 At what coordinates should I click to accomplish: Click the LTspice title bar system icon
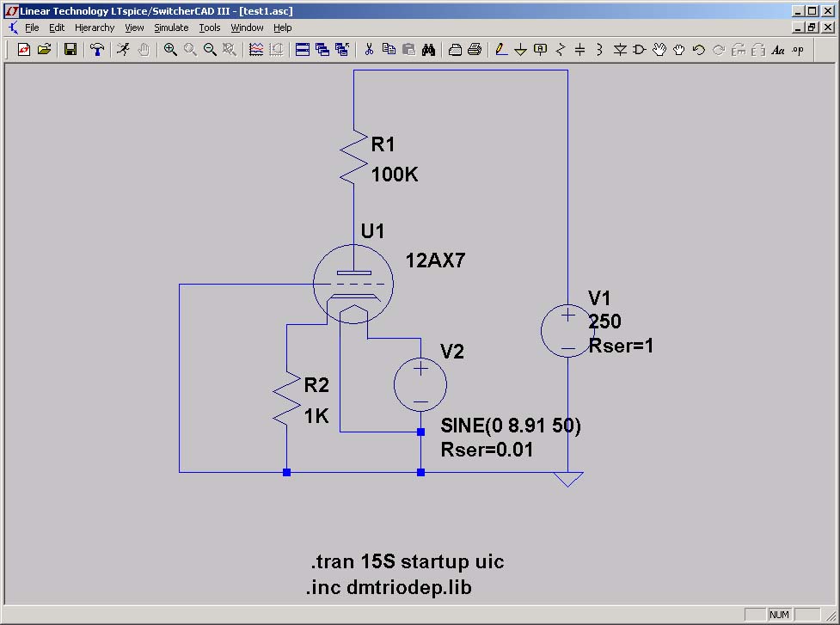click(x=10, y=10)
